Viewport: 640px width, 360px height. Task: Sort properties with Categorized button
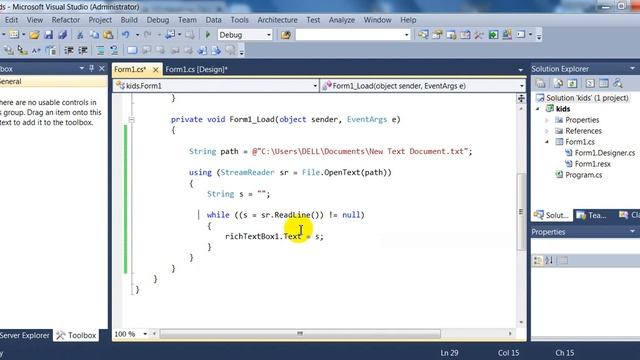(x=538, y=260)
